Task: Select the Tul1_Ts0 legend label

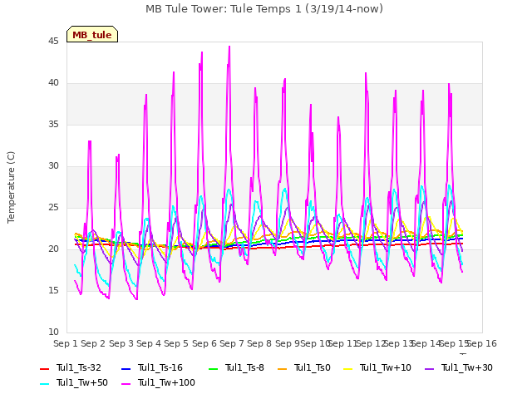Action: 313,367
